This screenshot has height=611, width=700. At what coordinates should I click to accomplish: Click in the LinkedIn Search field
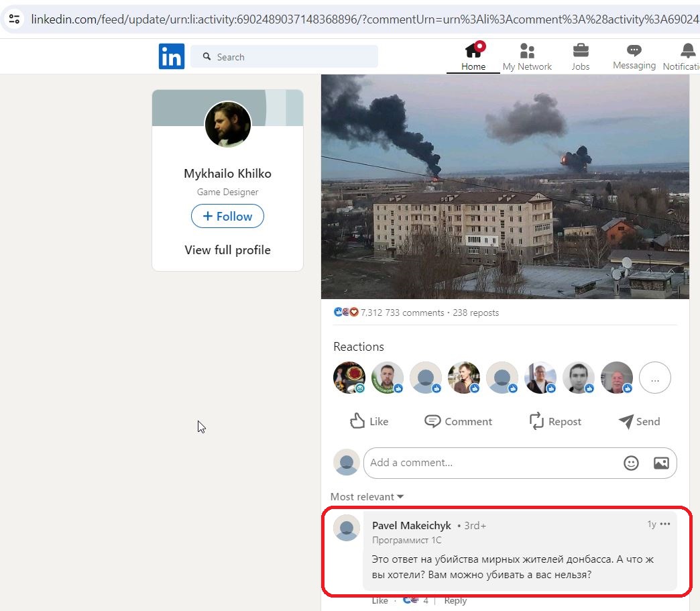click(284, 57)
